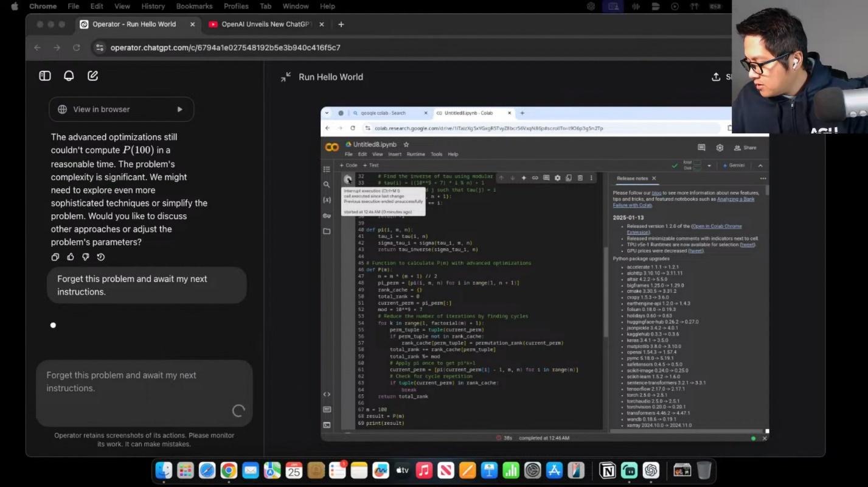
Task: Open the Colab Chrome Extension link
Action: [684, 229]
